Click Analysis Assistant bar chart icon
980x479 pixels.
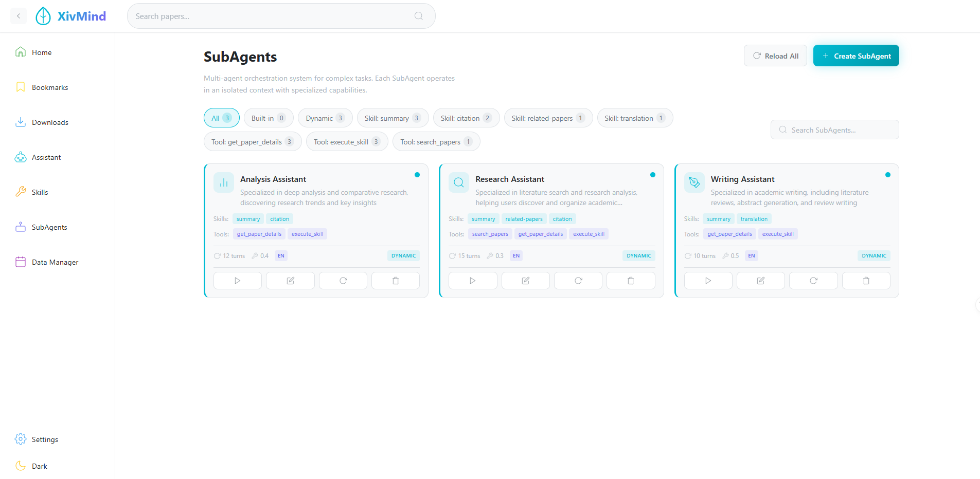(224, 182)
